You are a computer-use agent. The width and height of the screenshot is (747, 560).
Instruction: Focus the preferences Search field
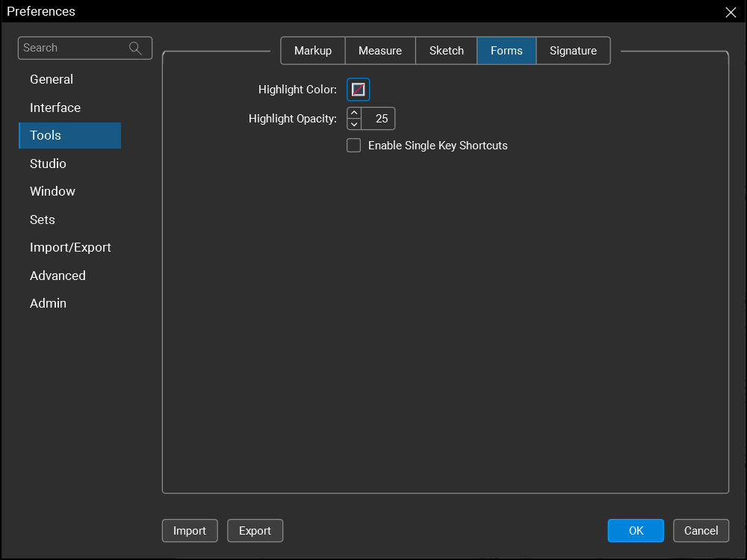[73, 48]
